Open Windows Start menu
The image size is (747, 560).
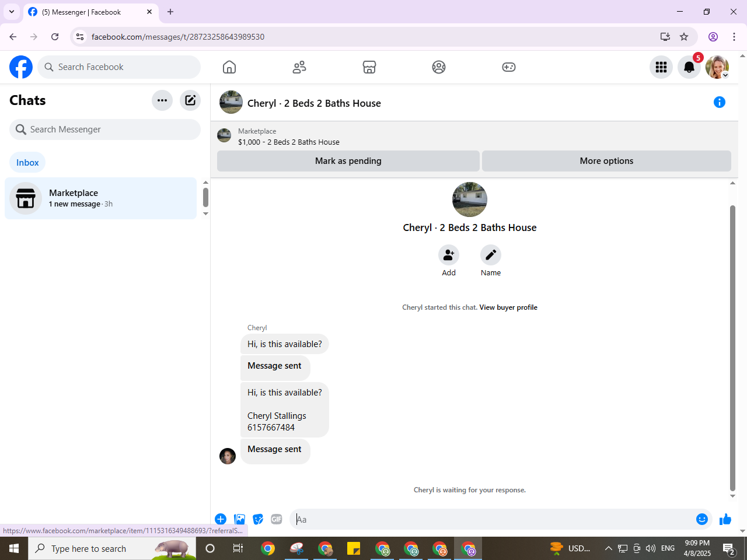14,548
